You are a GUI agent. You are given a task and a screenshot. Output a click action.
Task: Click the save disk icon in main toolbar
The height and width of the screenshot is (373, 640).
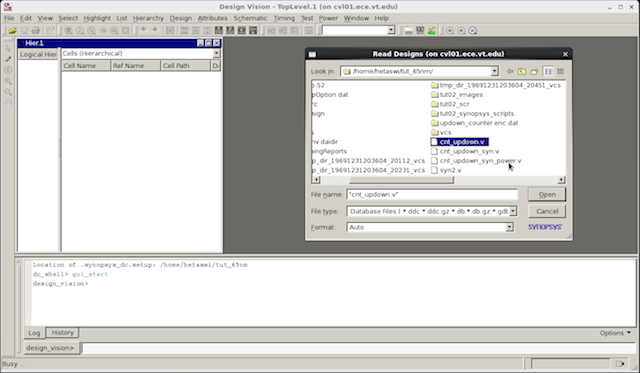(x=24, y=31)
